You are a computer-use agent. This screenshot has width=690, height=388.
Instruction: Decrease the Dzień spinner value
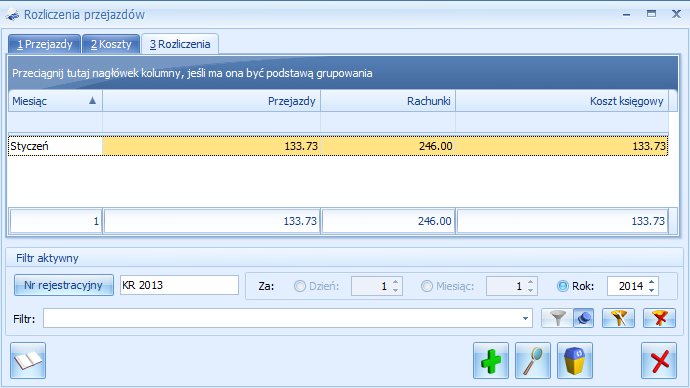395,290
